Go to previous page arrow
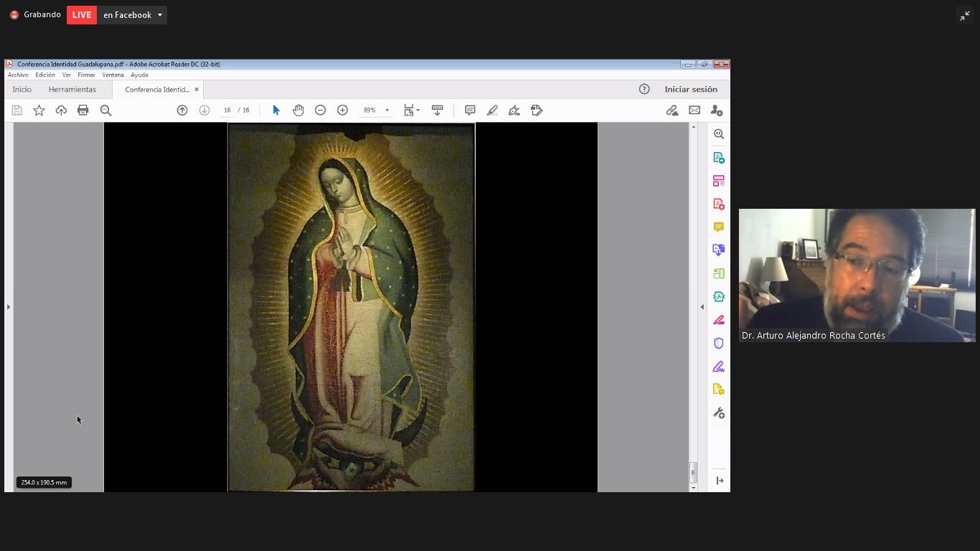Viewport: 980px width, 551px height. click(182, 110)
